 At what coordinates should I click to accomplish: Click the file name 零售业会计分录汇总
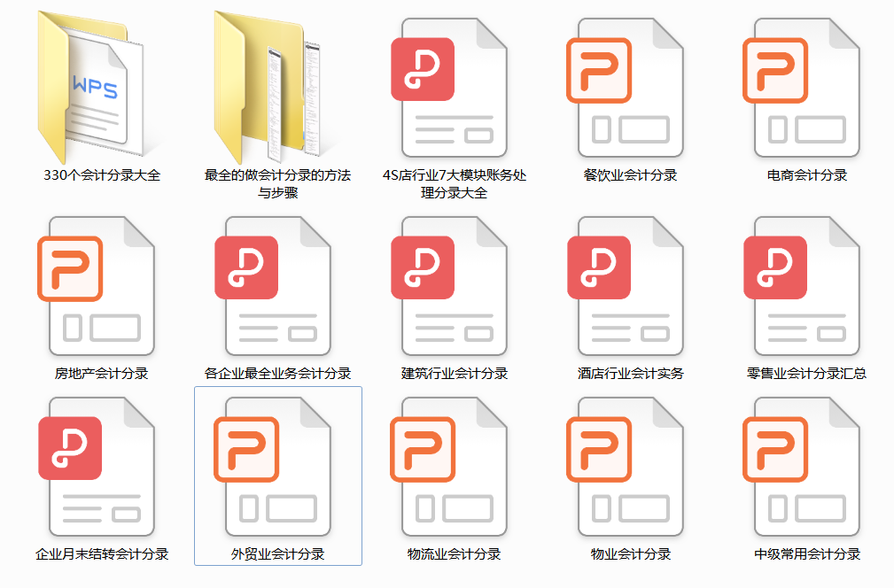coord(807,373)
